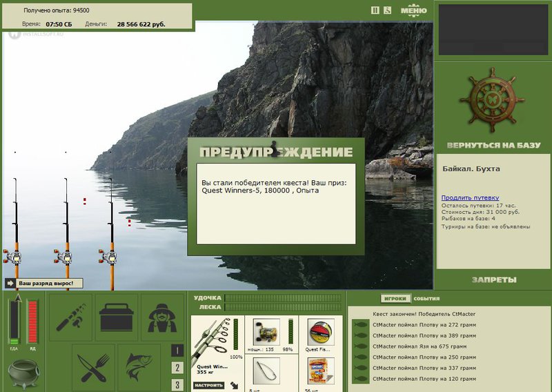Click the ЛЕСКА tension bar

click(x=283, y=307)
